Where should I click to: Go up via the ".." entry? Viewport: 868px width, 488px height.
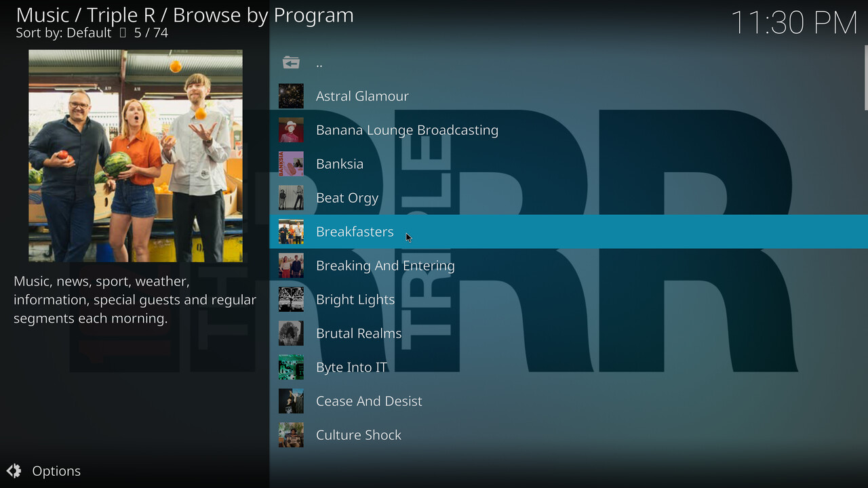[319, 63]
